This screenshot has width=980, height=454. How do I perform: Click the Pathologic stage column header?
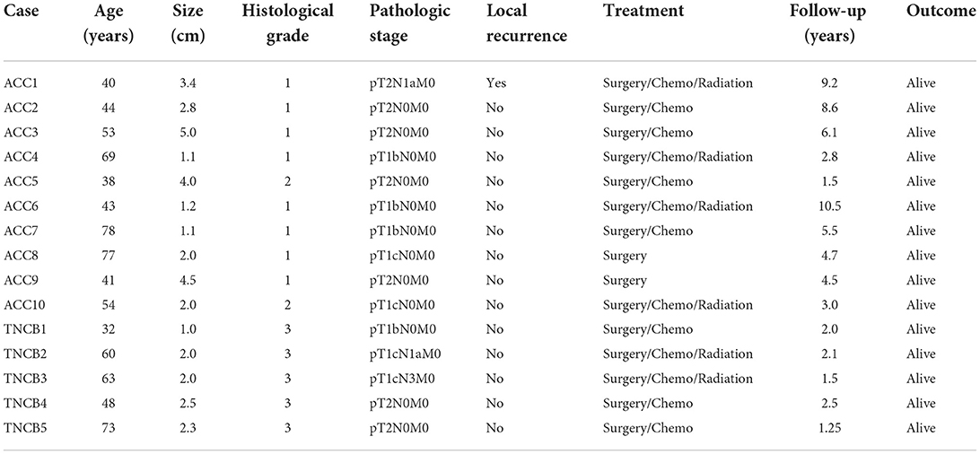[x=399, y=23]
